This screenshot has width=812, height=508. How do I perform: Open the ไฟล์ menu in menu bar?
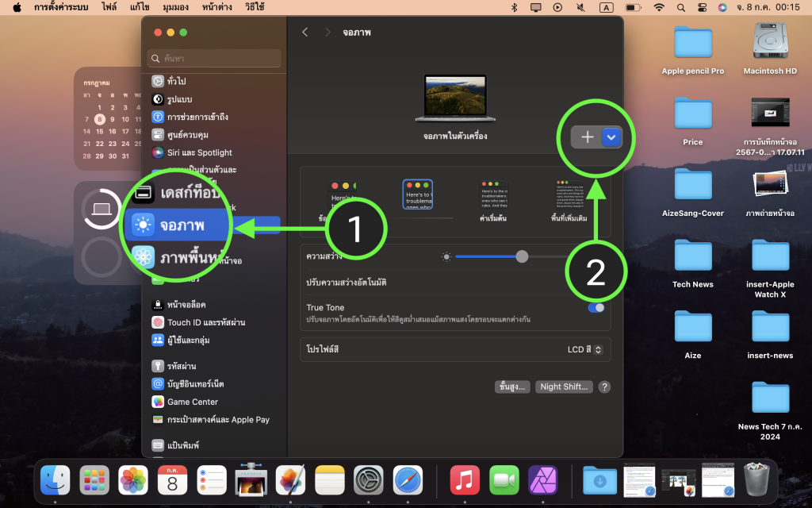click(110, 7)
